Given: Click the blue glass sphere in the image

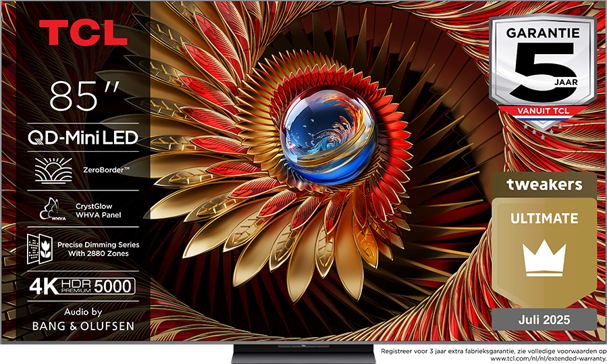Looking at the screenshot, I should [328, 136].
